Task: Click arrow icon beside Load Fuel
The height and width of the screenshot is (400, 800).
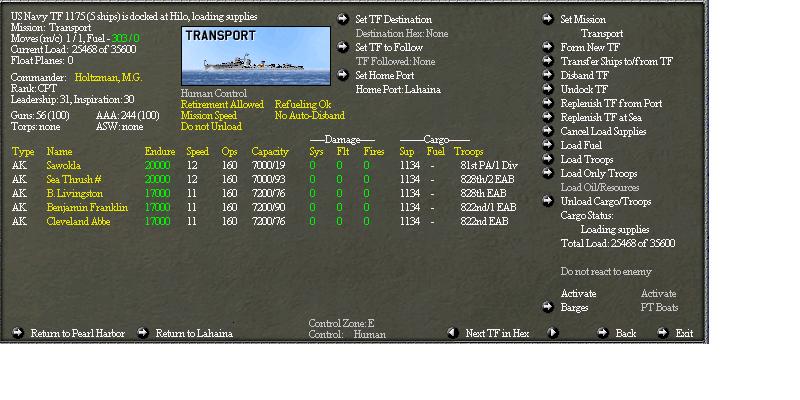Action: click(548, 145)
